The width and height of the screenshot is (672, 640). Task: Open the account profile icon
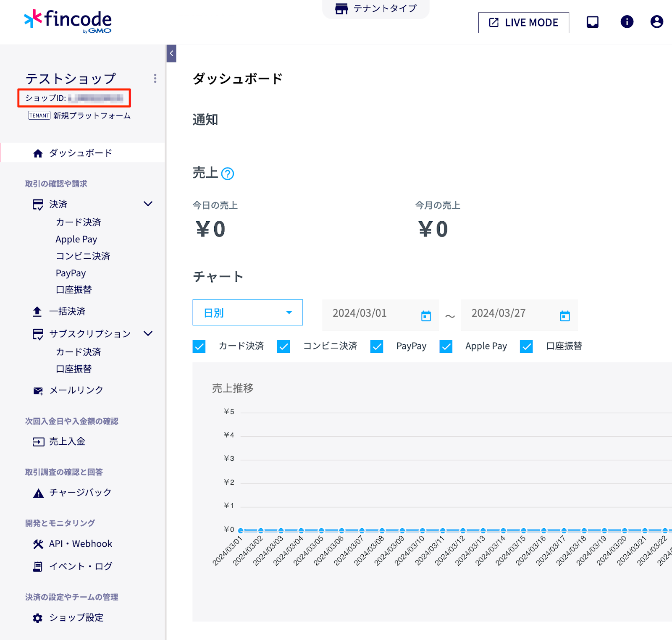point(656,22)
